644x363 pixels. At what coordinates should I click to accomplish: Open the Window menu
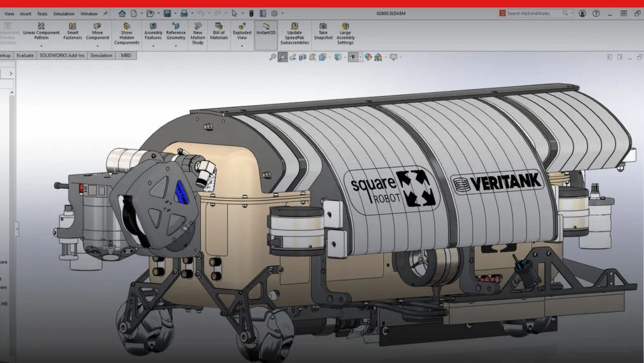pyautogui.click(x=89, y=14)
